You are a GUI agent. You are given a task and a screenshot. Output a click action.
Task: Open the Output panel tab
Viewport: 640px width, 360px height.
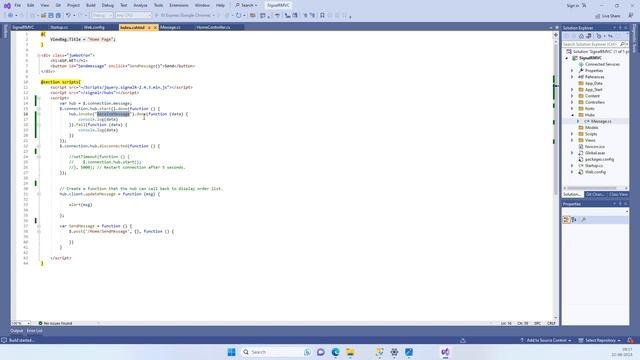coord(17,331)
